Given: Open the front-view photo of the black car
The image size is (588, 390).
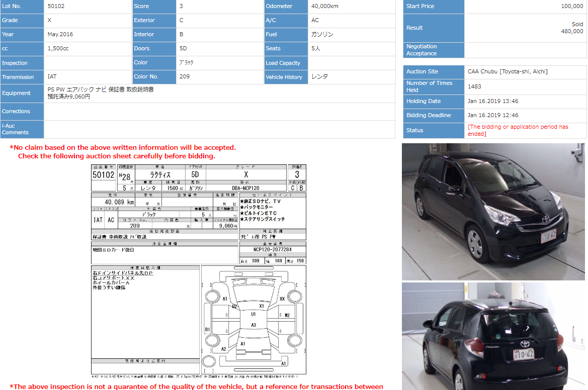Looking at the screenshot, I should 493,212.
